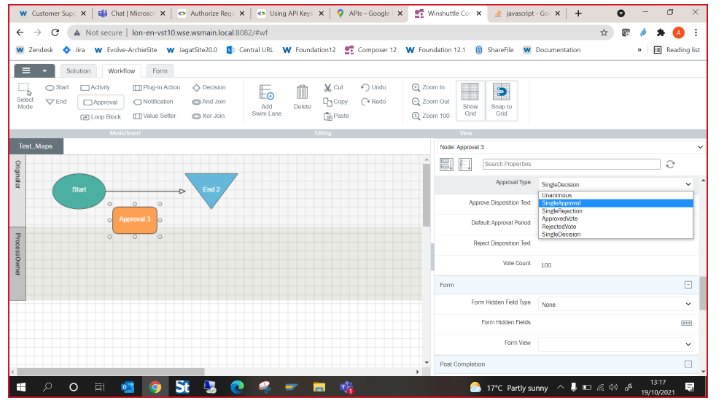Open Form Hidden Fields ellipsis button
The width and height of the screenshot is (724, 405).
(x=687, y=323)
